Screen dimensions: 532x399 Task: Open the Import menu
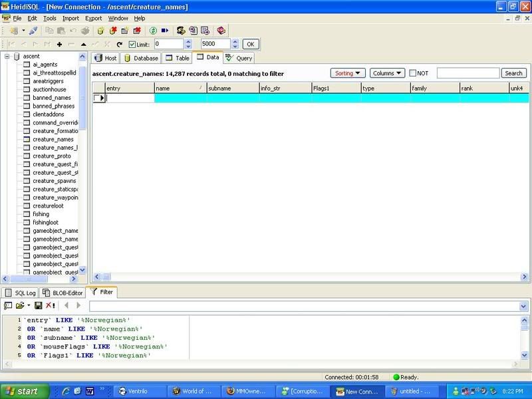pyautogui.click(x=70, y=19)
